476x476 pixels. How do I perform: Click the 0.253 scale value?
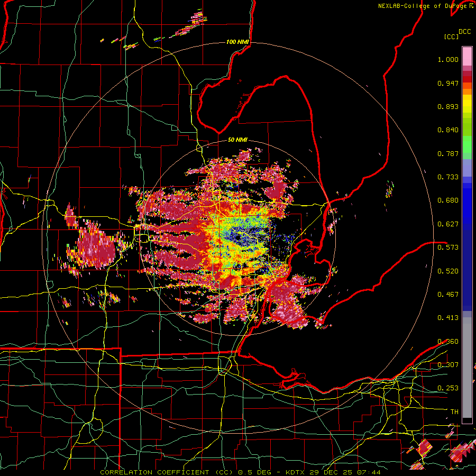click(448, 388)
